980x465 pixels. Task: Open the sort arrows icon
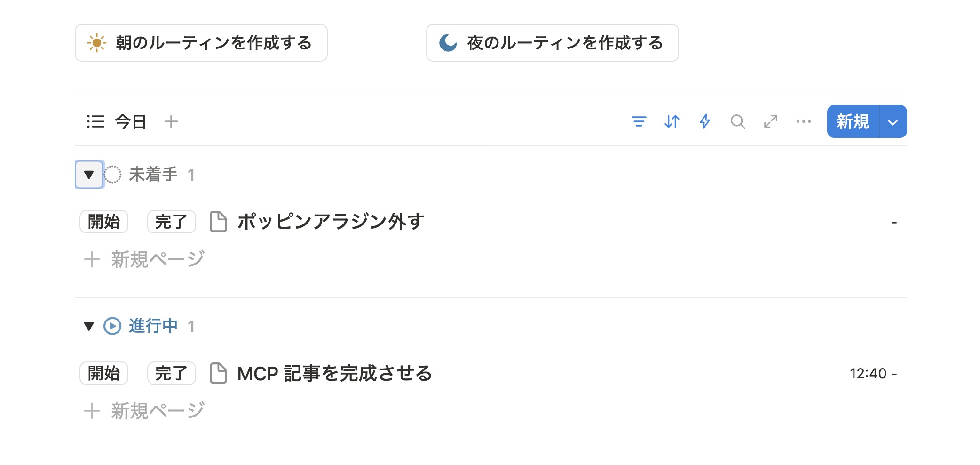pos(672,122)
